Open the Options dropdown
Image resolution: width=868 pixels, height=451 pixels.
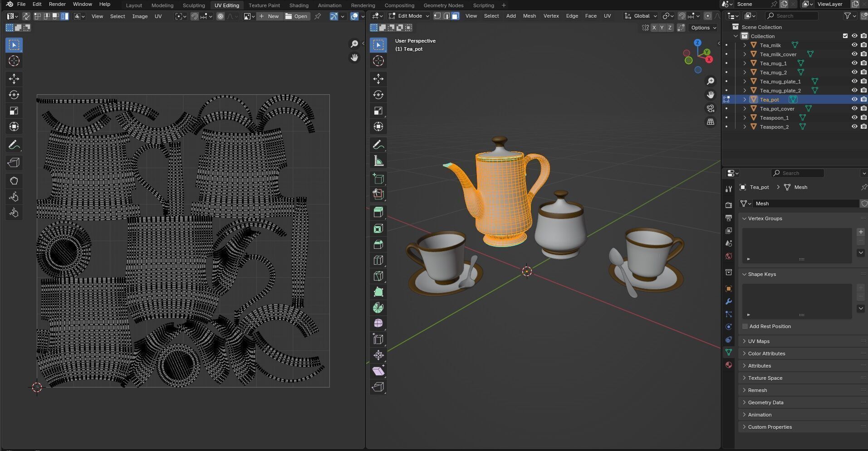703,28
